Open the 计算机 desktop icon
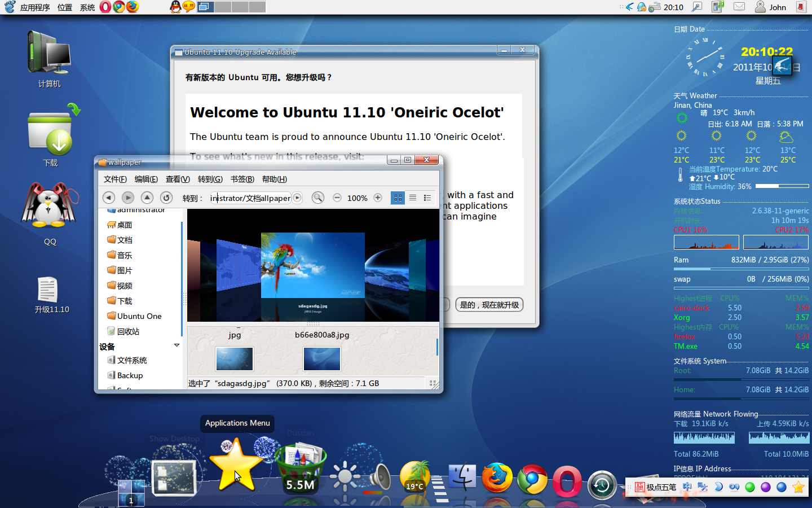Viewport: 812px width, 508px height. (49, 60)
